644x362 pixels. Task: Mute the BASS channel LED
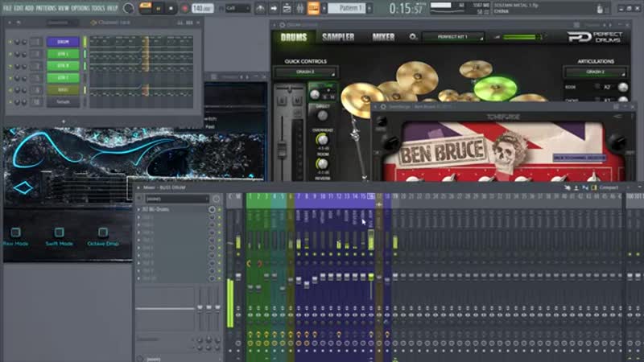point(10,89)
